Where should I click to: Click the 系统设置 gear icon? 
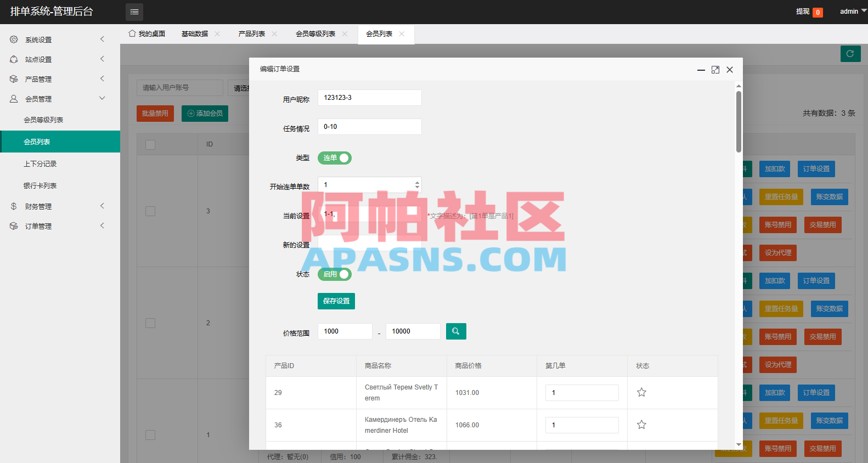coord(14,39)
